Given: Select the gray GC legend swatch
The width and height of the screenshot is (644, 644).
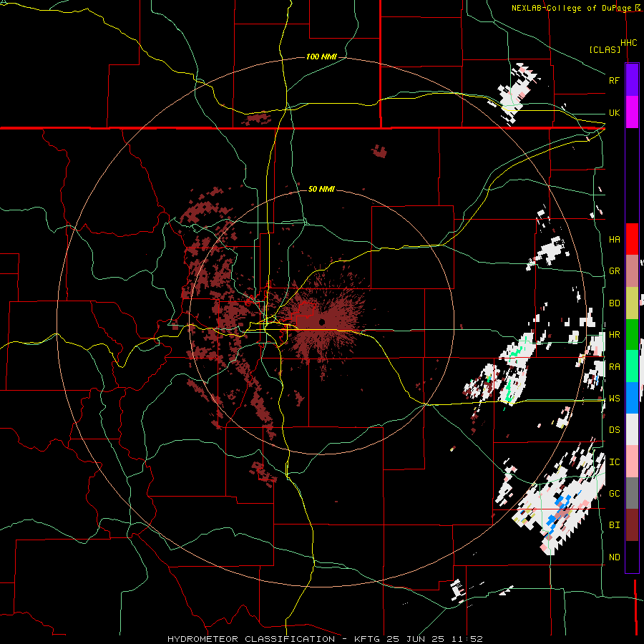Looking at the screenshot, I should [x=632, y=493].
